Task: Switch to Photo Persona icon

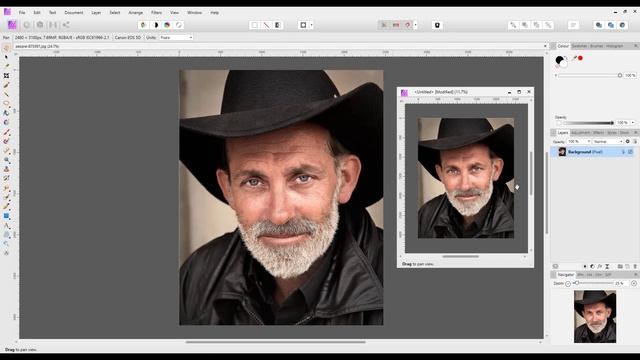Action: tap(12, 25)
